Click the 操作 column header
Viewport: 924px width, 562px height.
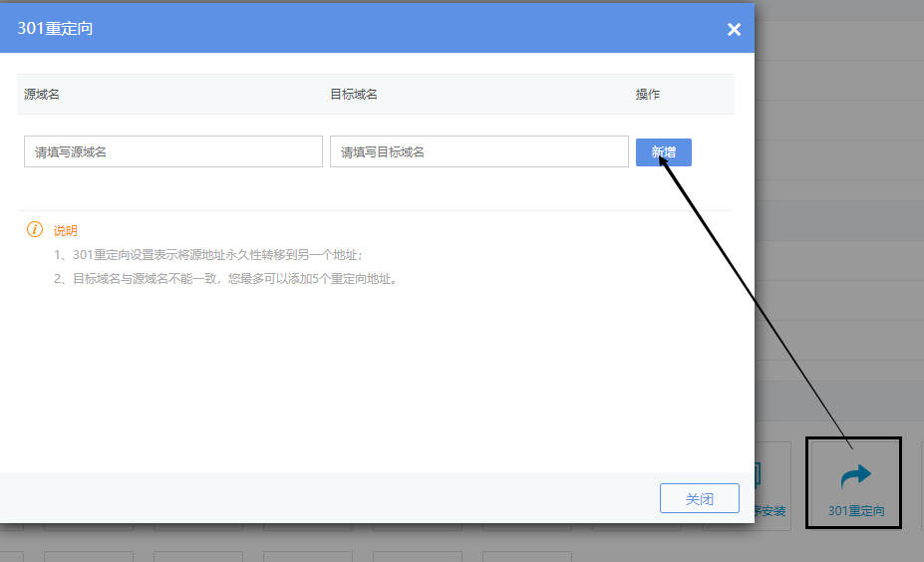pos(648,95)
